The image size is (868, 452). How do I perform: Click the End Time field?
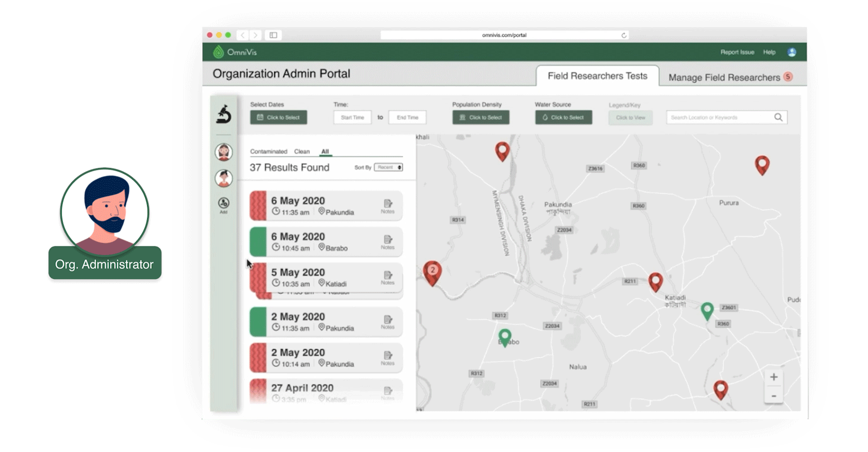point(407,118)
